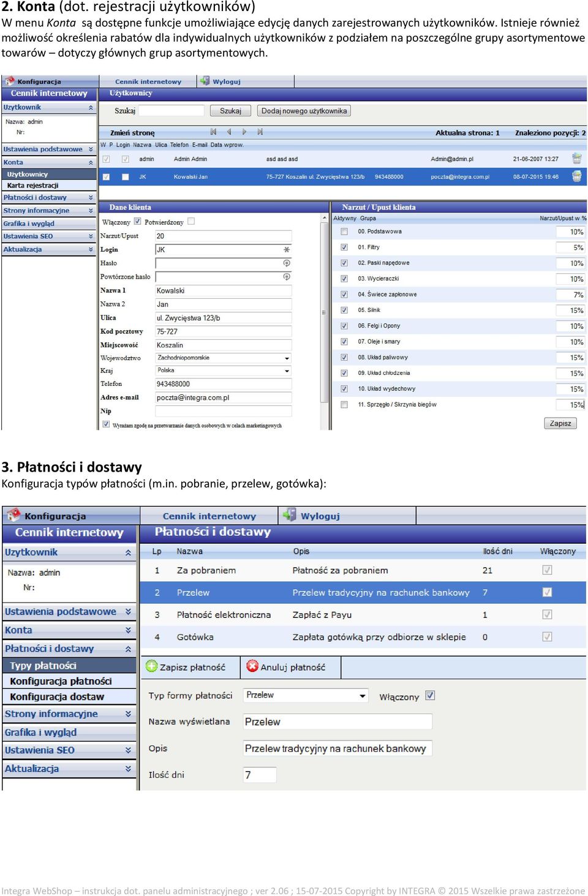The width and height of the screenshot is (588, 896).
Task: Click the icon inside the Hasło field
Action: coord(286,263)
